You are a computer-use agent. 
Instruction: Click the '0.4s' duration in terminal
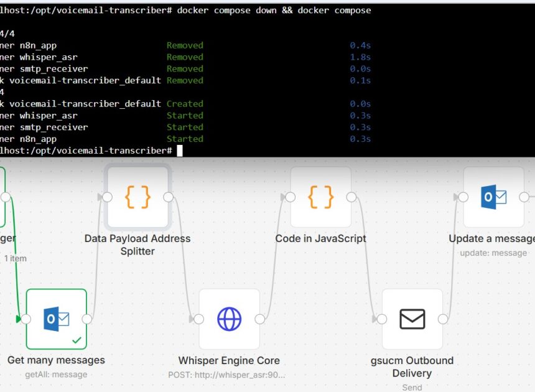click(360, 45)
